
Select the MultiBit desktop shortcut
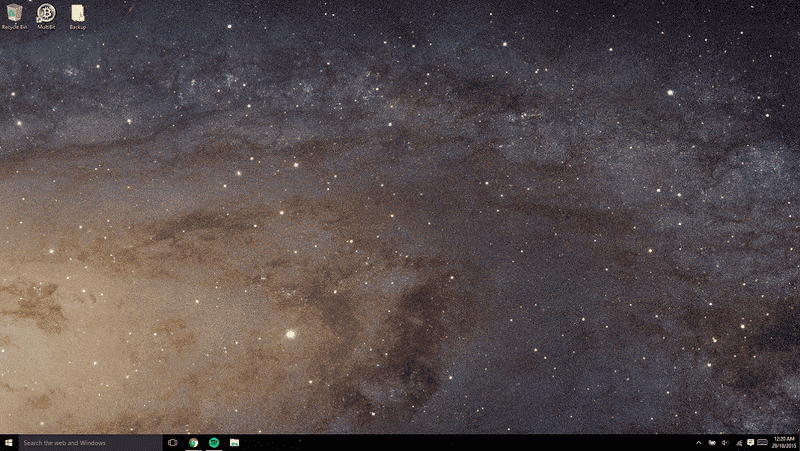(x=46, y=16)
